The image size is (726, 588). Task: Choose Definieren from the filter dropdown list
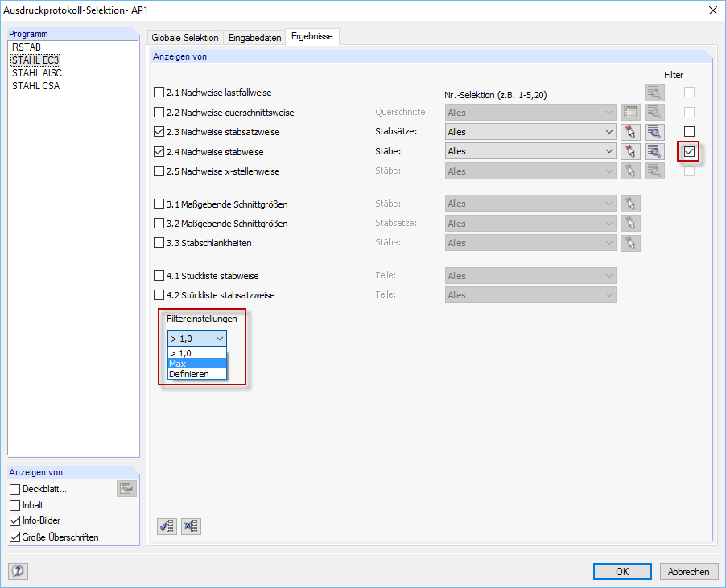click(196, 373)
